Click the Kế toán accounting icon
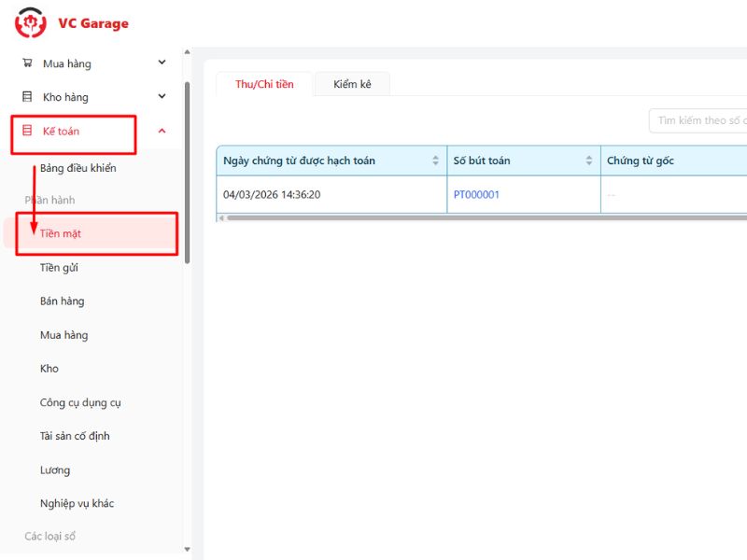Image resolution: width=747 pixels, height=560 pixels. 27,132
